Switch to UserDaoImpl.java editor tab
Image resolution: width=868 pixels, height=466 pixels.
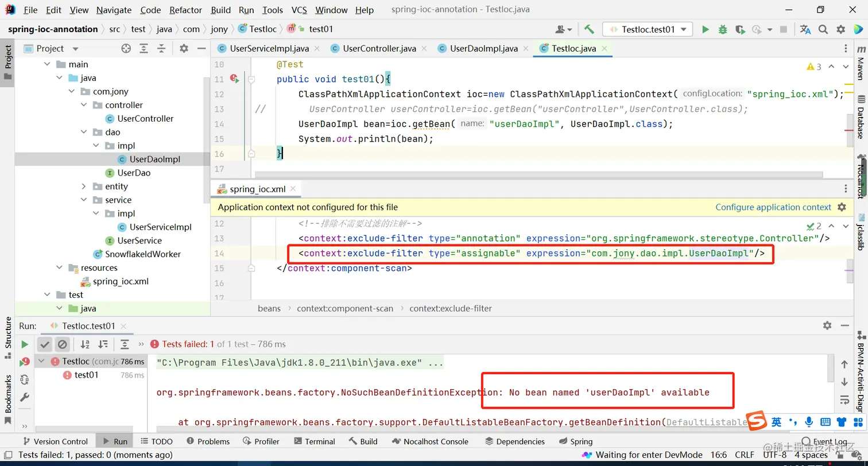pos(484,49)
